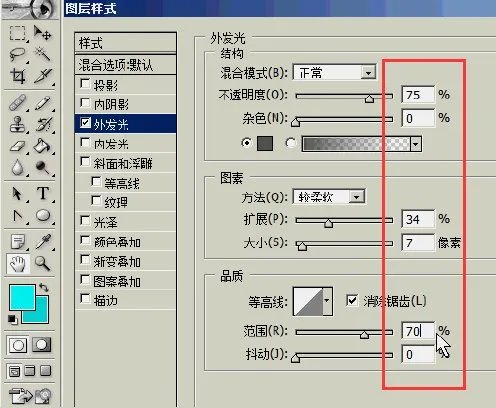Enable the 内阴影 checkbox

click(85, 103)
